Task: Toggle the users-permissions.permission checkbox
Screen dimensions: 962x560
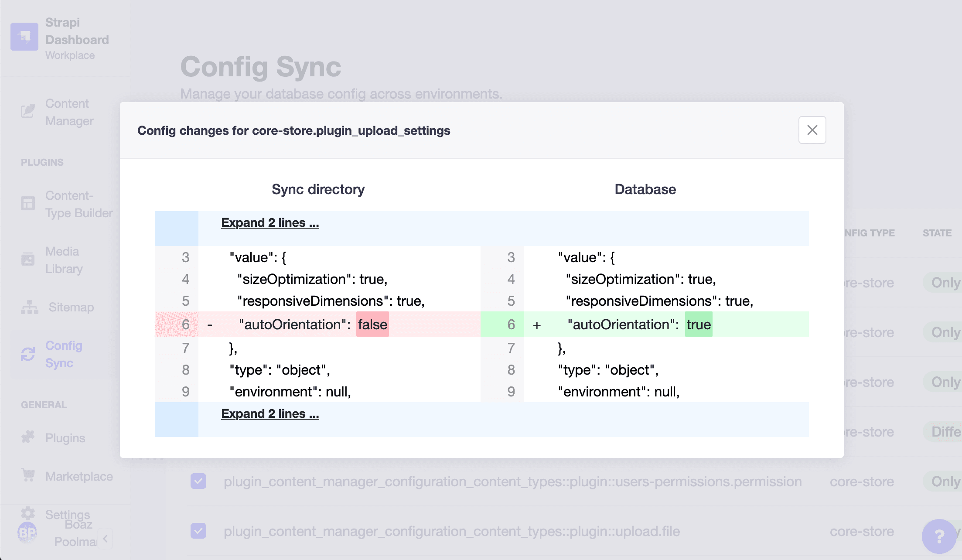Action: tap(198, 481)
